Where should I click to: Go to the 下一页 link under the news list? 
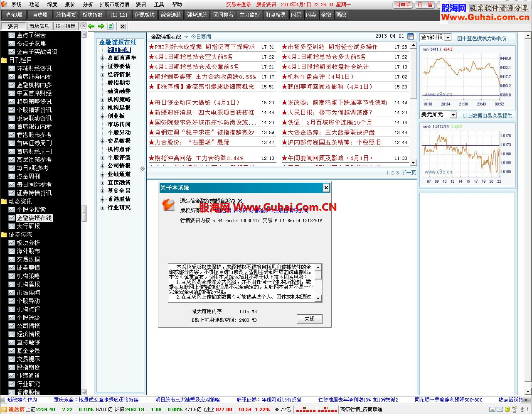[409, 172]
